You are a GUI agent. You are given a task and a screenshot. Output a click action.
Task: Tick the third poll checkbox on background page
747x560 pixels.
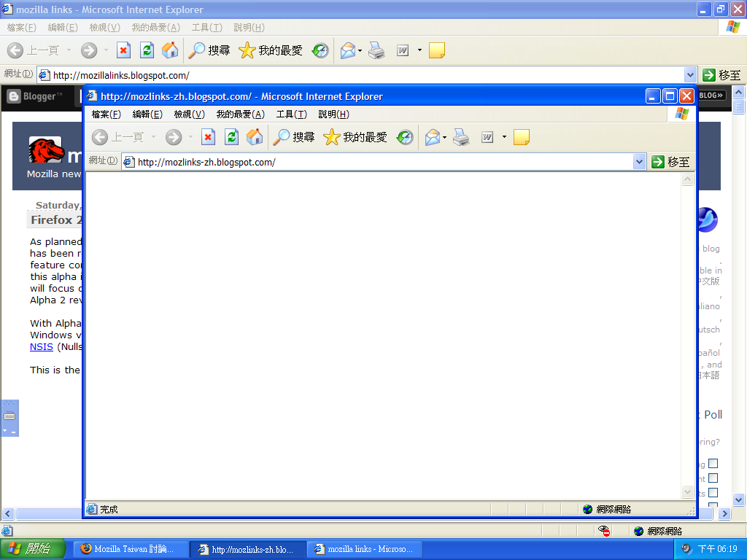(713, 492)
